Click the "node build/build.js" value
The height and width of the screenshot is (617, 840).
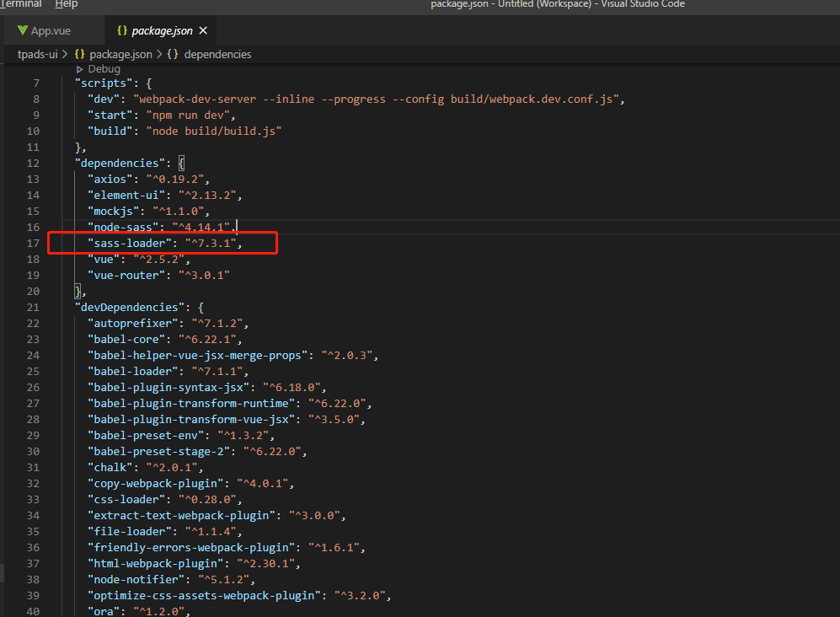click(x=214, y=131)
